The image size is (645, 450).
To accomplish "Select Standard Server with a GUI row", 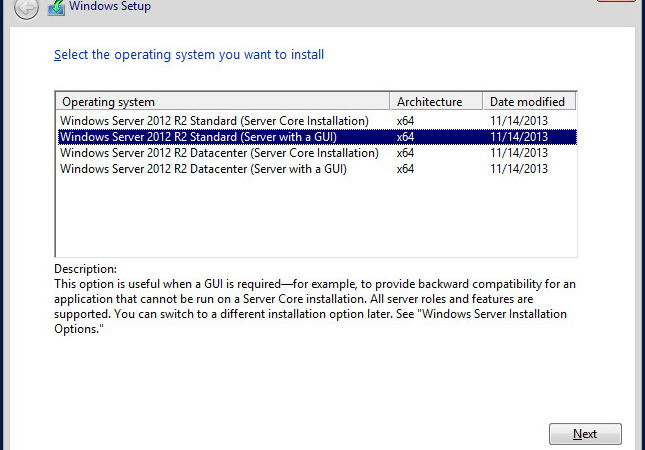I will [316, 137].
